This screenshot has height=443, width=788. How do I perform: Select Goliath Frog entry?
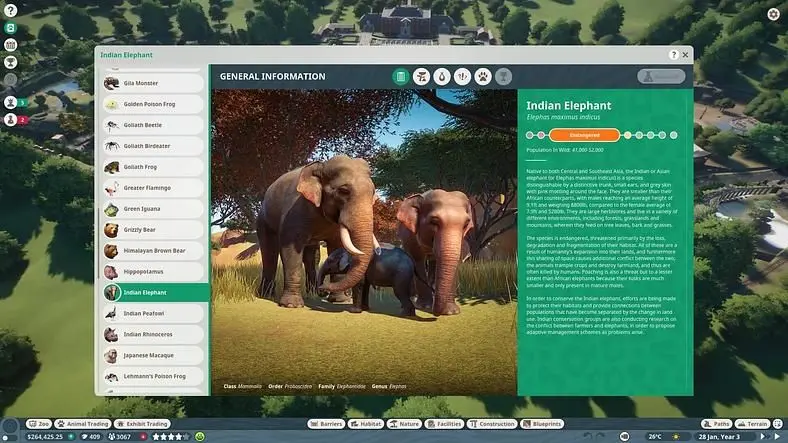(153, 167)
